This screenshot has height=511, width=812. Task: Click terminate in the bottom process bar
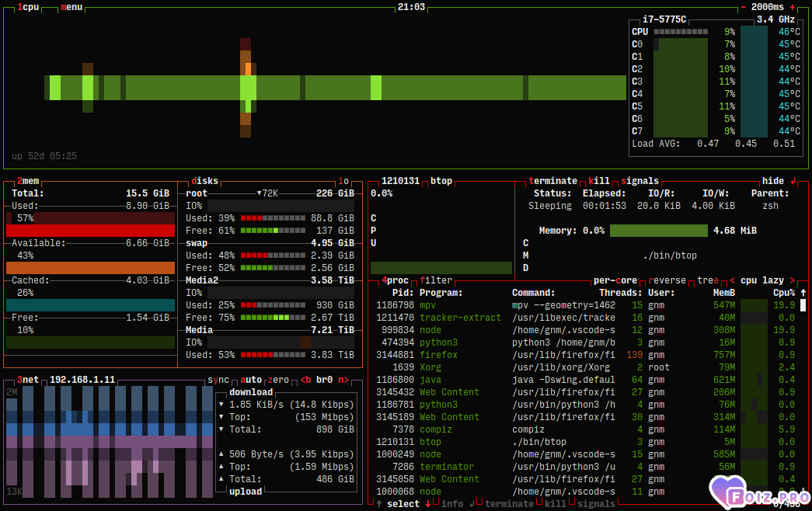(x=509, y=504)
